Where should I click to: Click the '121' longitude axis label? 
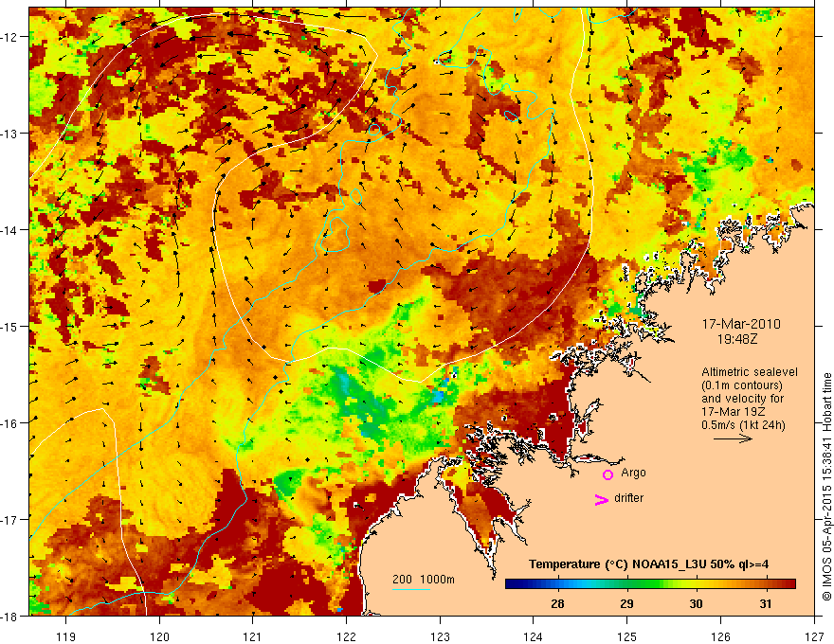point(253,636)
